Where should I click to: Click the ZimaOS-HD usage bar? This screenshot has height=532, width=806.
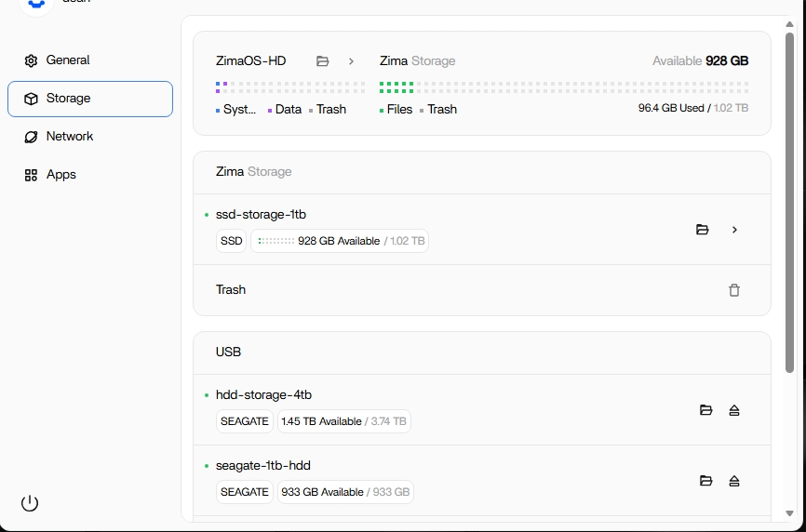click(290, 87)
